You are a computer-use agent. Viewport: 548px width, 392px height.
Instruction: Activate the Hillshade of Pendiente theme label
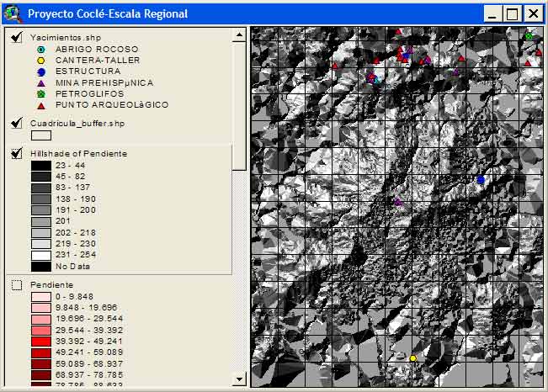click(78, 154)
